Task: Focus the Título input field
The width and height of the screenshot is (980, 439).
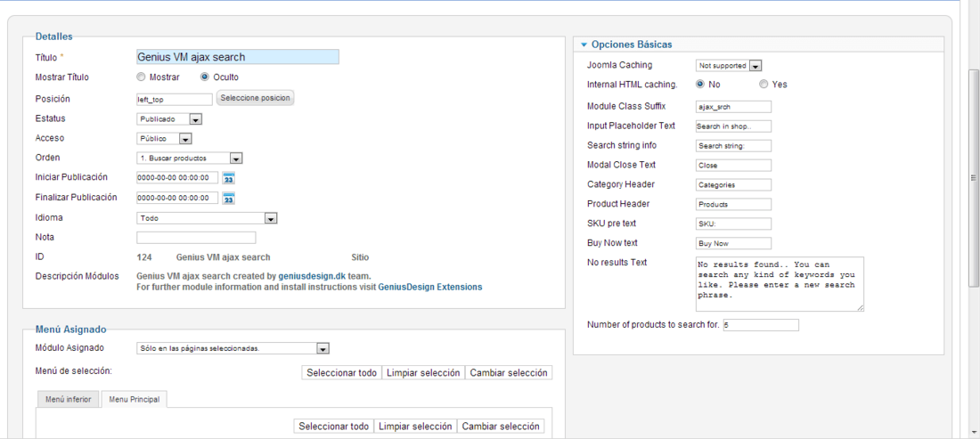Action: 238,57
